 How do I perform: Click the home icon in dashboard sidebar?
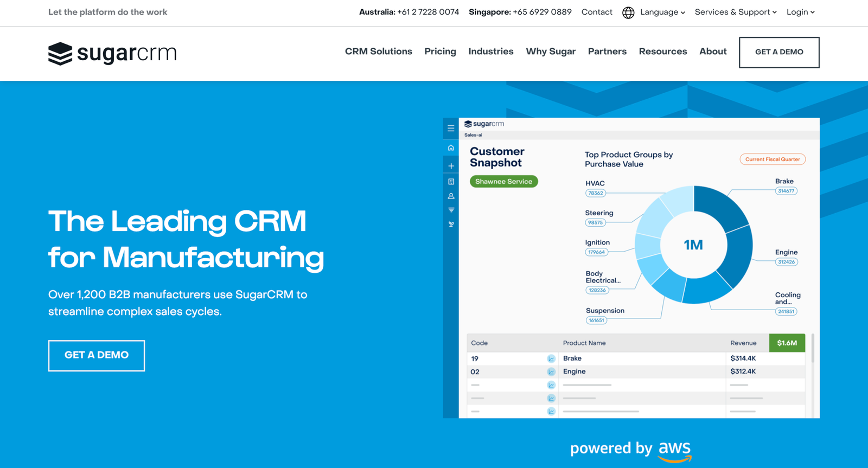[451, 148]
